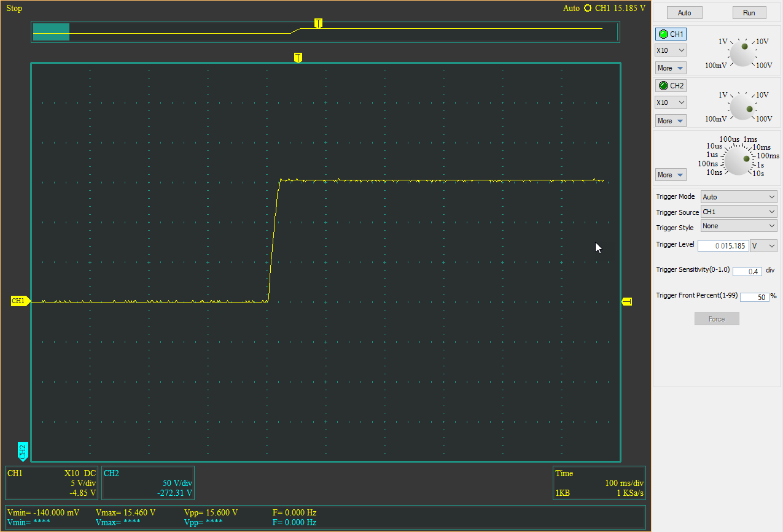Click the Trigger Sensitivity input field
This screenshot has height=532, width=783.
pos(747,271)
